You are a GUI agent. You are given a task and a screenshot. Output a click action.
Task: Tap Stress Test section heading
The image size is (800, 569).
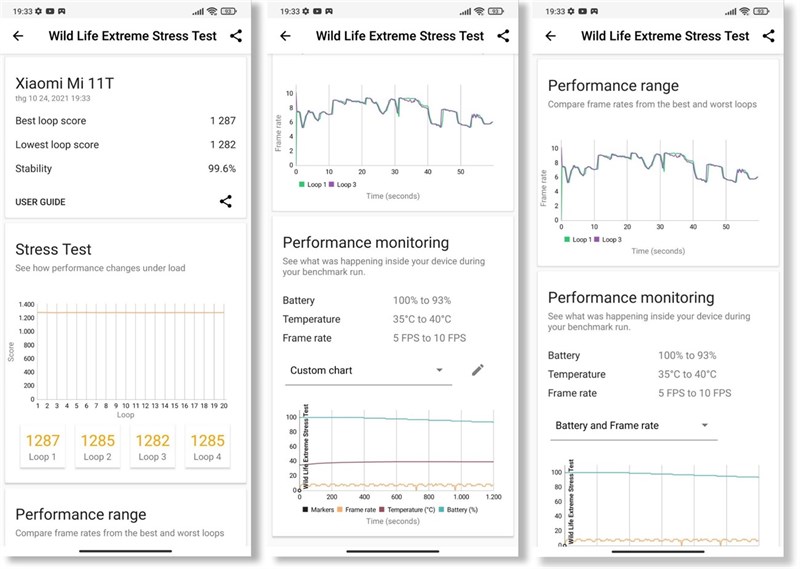[x=53, y=250]
